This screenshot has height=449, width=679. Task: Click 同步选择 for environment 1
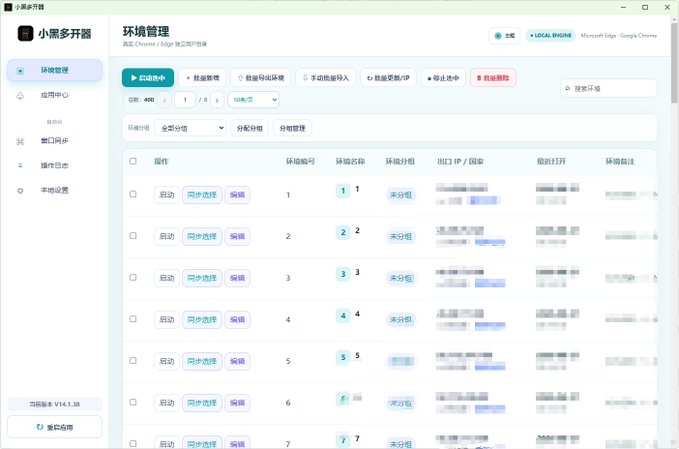click(202, 195)
